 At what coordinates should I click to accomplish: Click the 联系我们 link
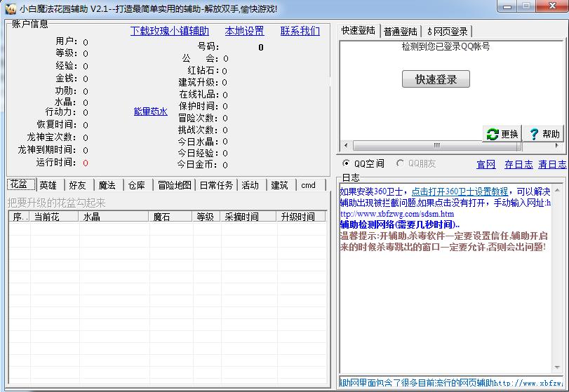[x=300, y=31]
